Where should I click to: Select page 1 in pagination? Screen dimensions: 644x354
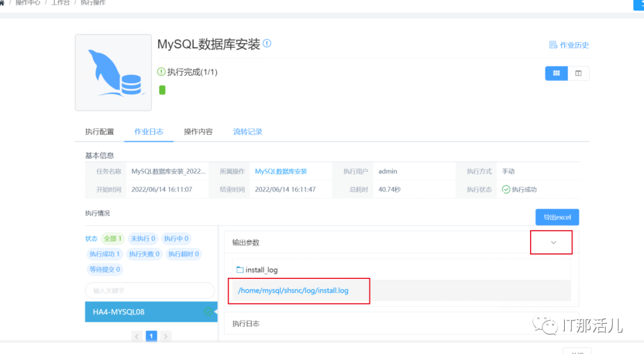[151, 336]
